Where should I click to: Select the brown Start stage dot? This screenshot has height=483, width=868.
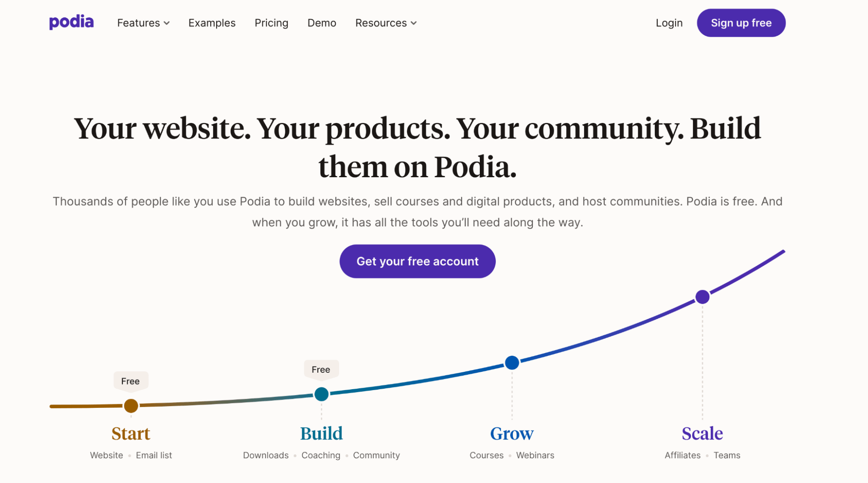(131, 406)
